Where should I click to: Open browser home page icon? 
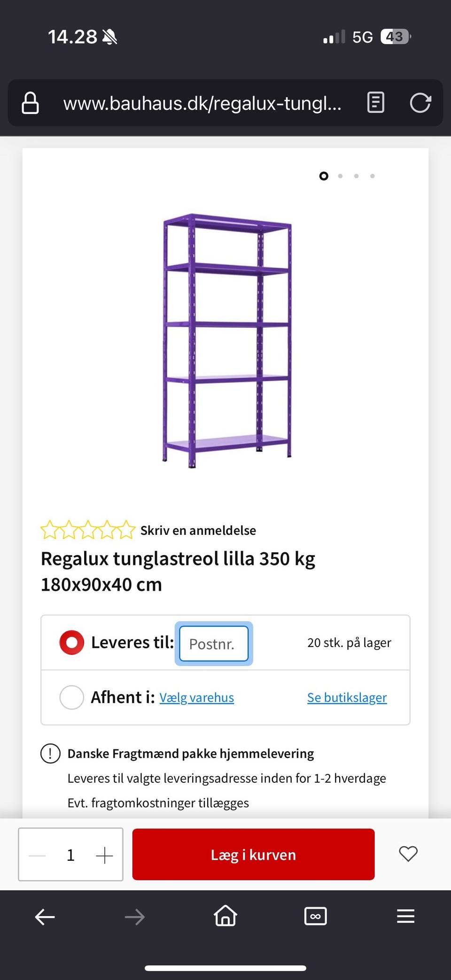point(225,916)
